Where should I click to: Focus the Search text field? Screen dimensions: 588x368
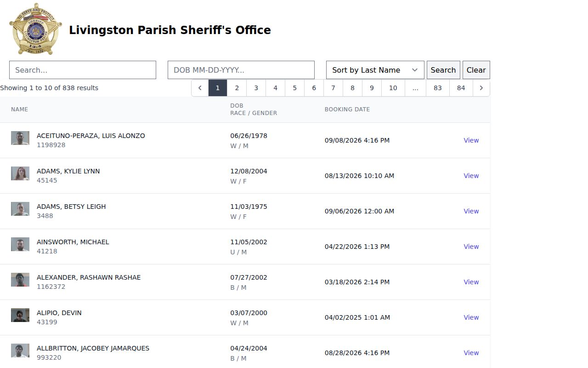[83, 70]
